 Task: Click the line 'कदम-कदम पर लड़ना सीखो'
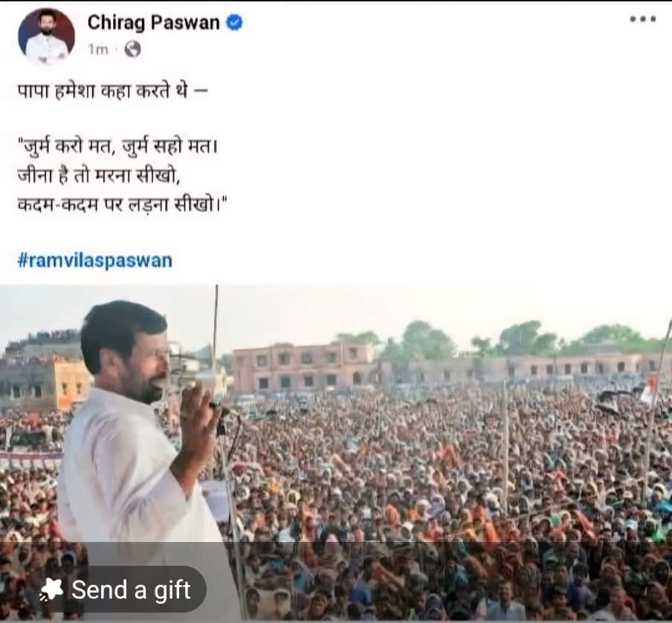pyautogui.click(x=122, y=204)
